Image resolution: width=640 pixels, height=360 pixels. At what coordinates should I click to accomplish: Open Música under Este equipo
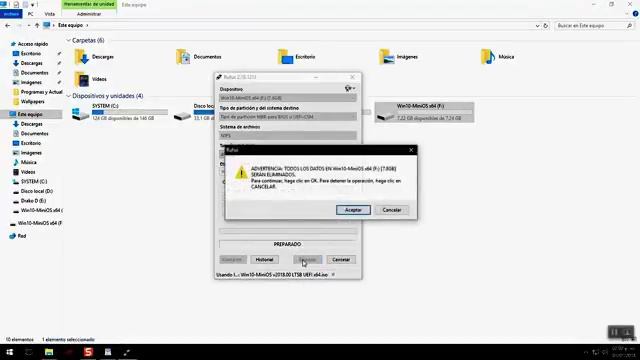pyautogui.click(x=29, y=162)
